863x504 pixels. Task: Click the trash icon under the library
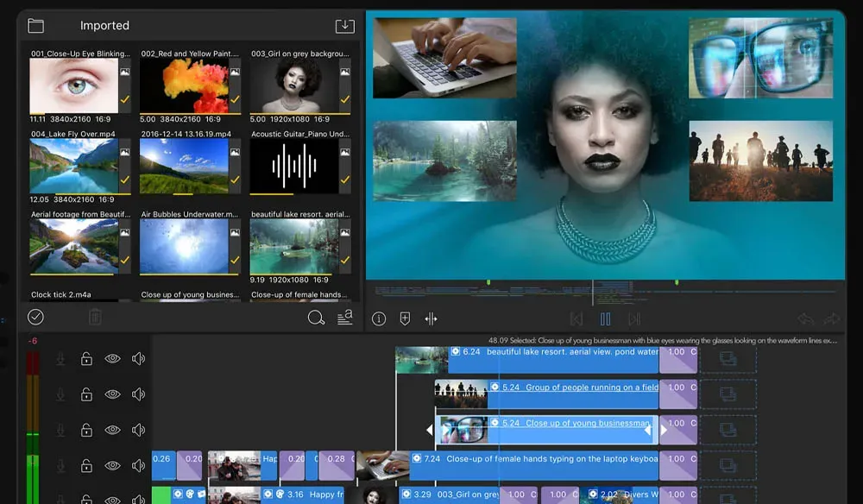click(95, 317)
